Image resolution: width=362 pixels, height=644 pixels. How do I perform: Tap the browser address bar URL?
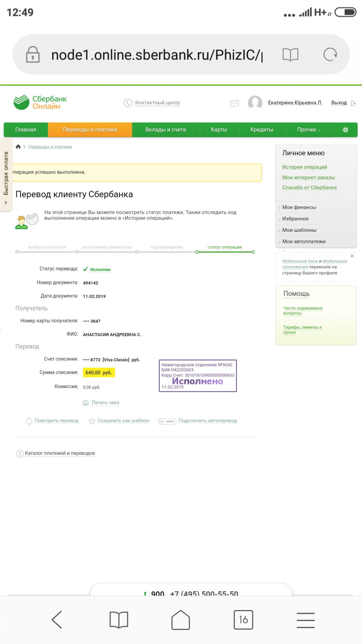click(157, 55)
